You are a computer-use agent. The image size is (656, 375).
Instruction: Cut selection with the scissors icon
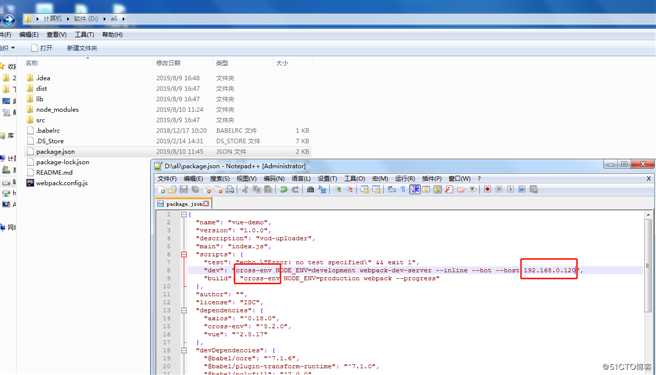245,190
